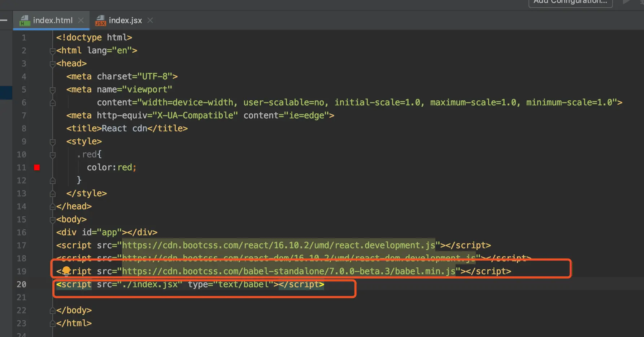Click the fold end marker on line 12 brace
644x337 pixels.
click(x=53, y=181)
